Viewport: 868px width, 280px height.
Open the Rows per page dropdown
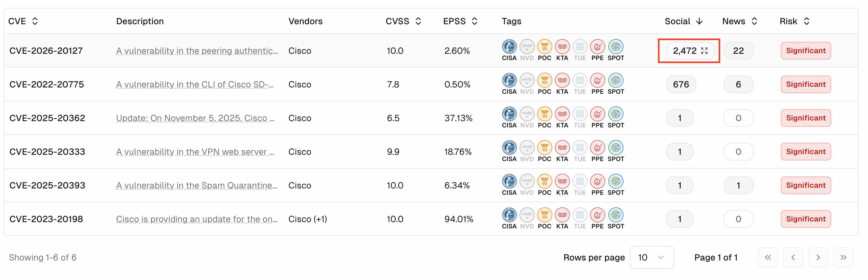[x=652, y=257]
